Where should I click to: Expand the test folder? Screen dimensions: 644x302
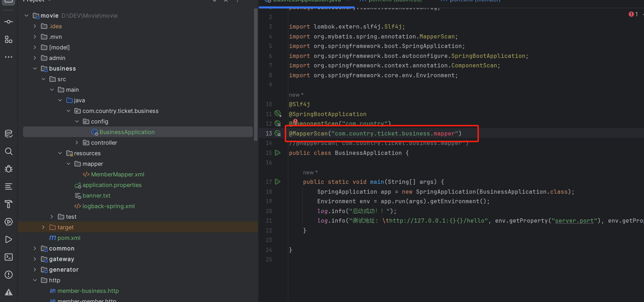click(52, 217)
